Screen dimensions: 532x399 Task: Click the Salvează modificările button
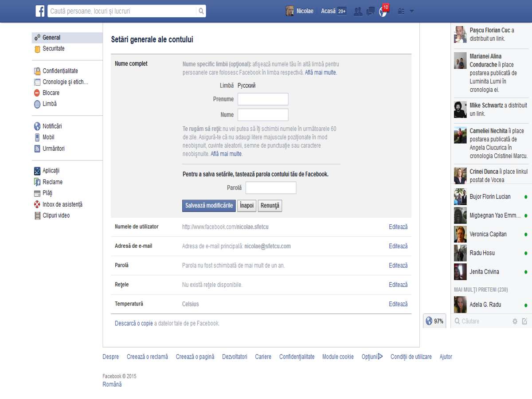(x=209, y=206)
